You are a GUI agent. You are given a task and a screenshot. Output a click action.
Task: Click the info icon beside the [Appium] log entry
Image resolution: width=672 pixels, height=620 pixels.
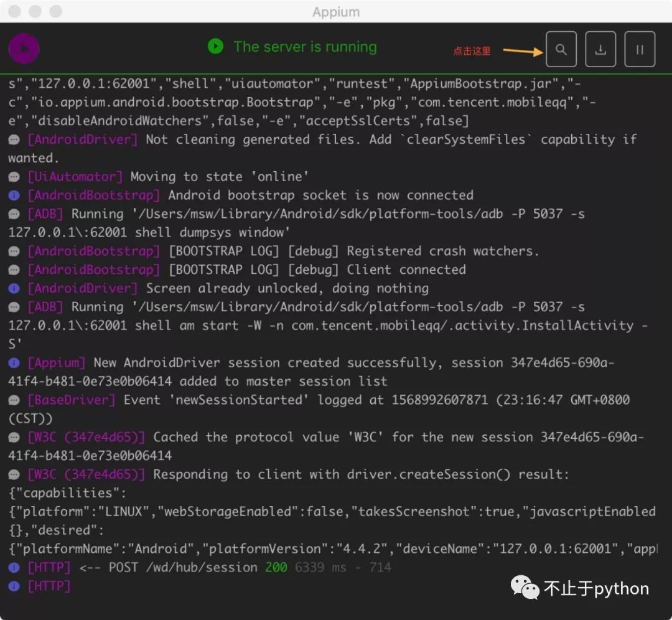tap(14, 363)
